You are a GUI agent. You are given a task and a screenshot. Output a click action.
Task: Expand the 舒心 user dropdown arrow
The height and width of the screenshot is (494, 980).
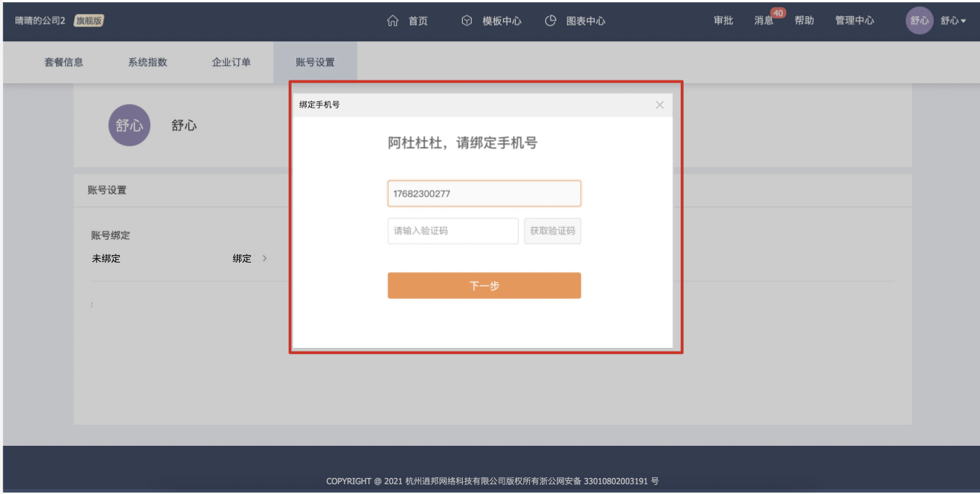tap(963, 21)
